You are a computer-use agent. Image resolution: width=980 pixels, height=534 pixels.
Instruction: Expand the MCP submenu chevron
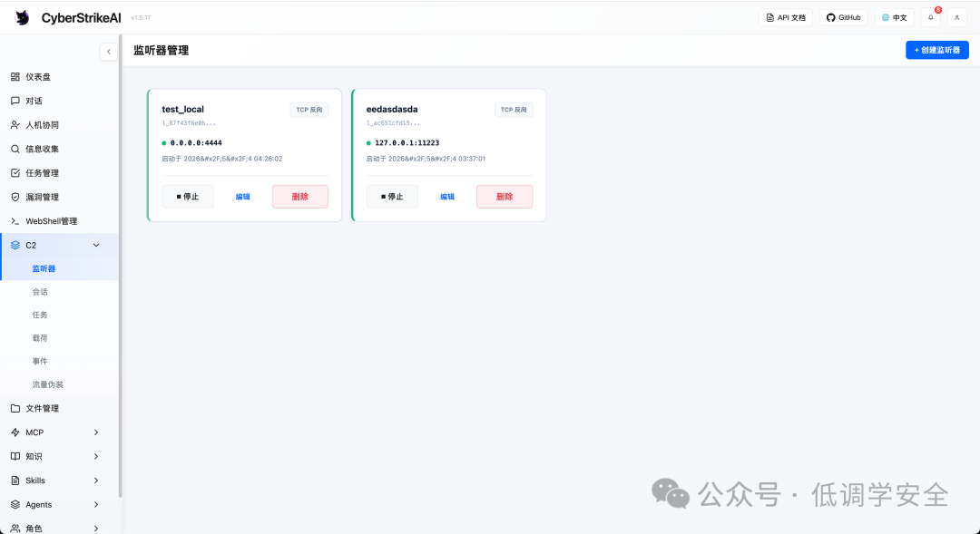96,432
